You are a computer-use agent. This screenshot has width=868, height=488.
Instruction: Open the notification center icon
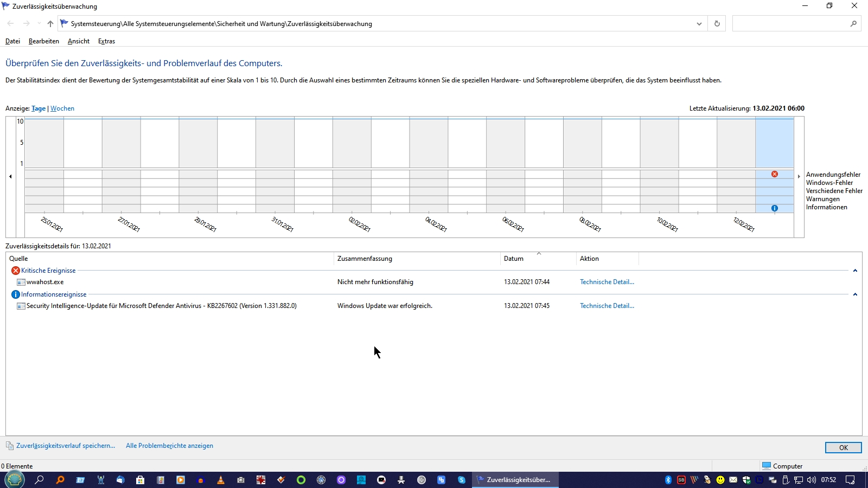click(x=850, y=480)
